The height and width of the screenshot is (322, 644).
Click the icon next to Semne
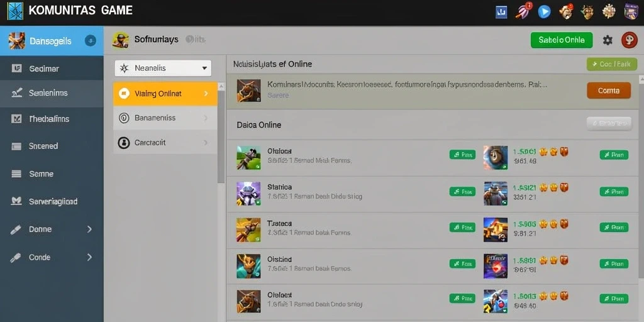(16, 174)
